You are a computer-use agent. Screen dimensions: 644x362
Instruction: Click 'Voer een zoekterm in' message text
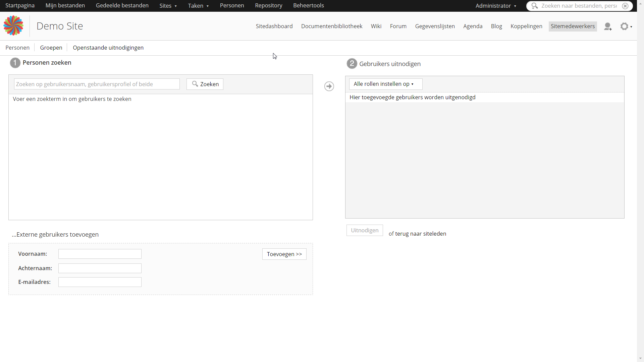tap(72, 99)
